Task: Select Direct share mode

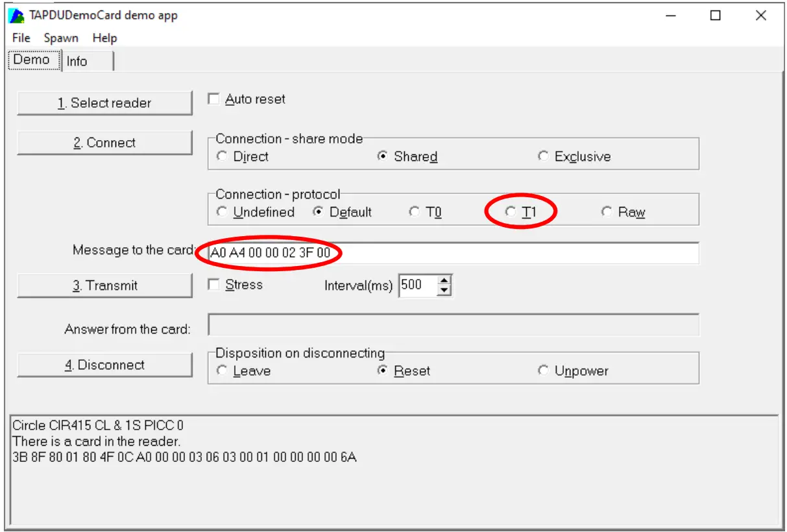Action: [242, 156]
